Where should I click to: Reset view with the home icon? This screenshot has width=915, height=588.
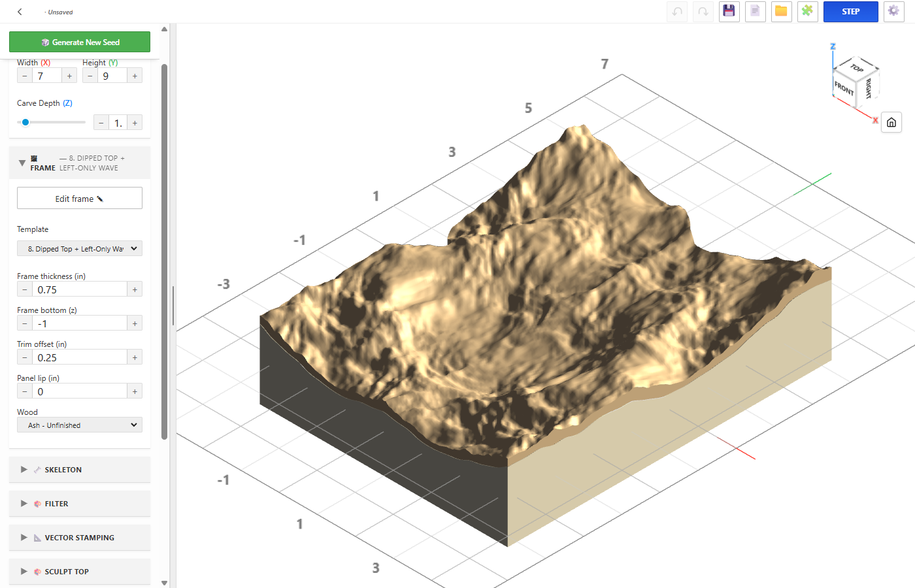tap(891, 122)
